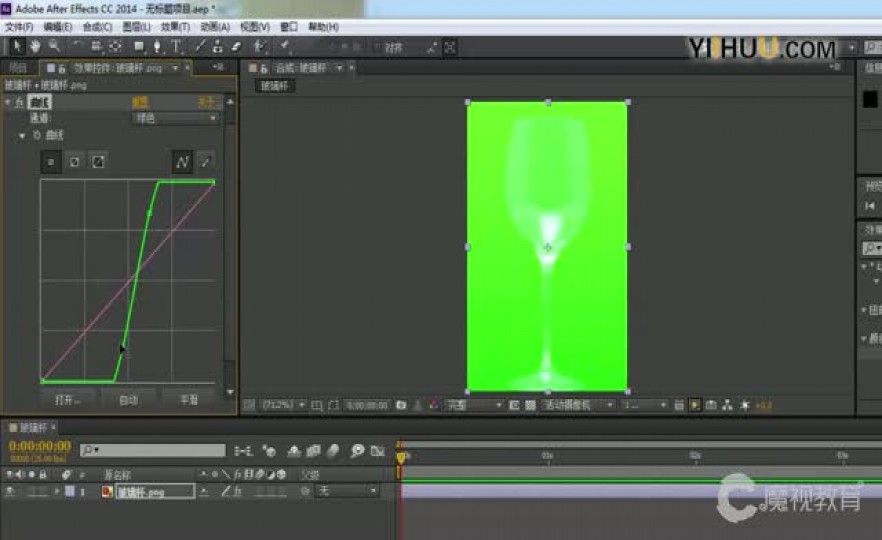
Task: Select the Clone Stamp tool
Action: tap(218, 46)
